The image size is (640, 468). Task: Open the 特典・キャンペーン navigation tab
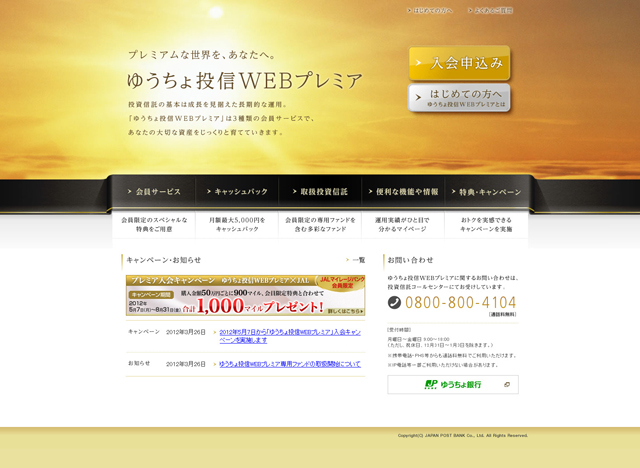486,192
